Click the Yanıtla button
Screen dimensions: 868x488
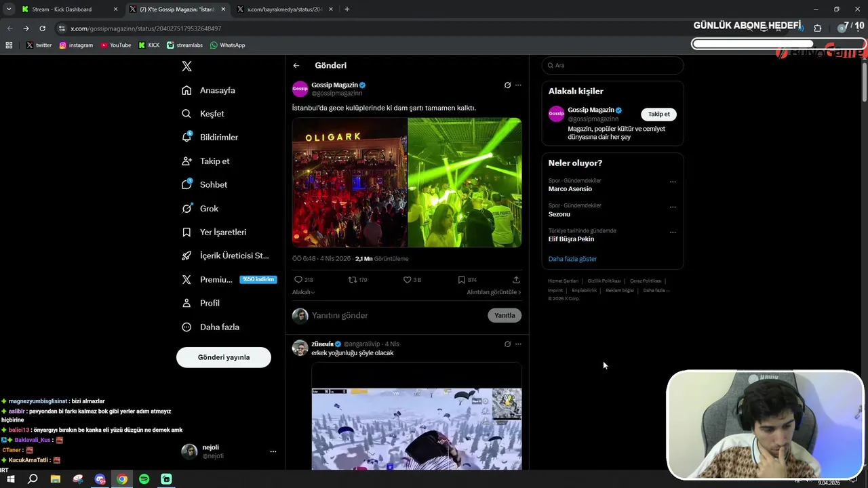pyautogui.click(x=505, y=315)
